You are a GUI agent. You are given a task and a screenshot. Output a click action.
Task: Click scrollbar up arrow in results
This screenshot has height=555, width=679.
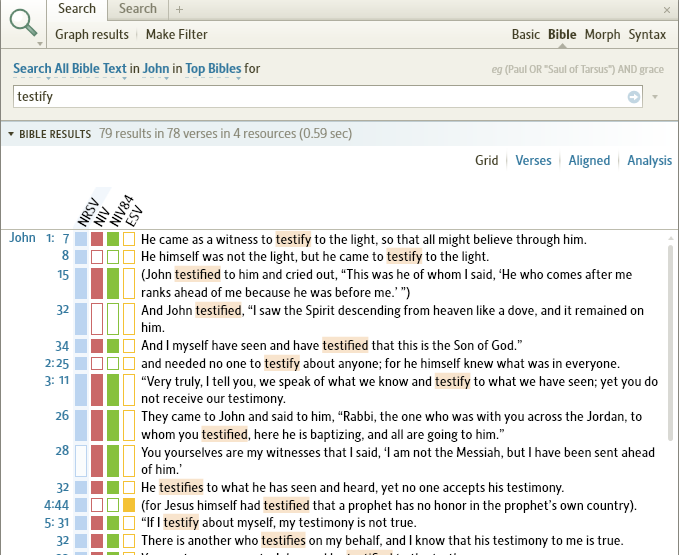point(671,239)
